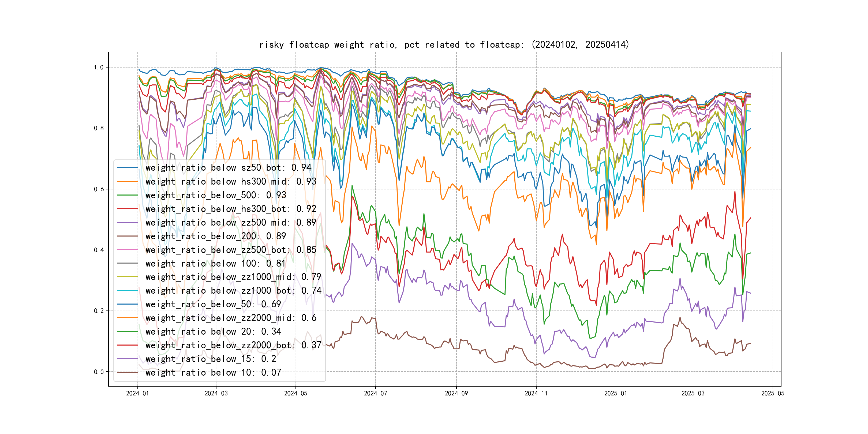Click blue line swatch for sz50_bot legend
Viewport: 868px width, 434px height.
point(127,168)
